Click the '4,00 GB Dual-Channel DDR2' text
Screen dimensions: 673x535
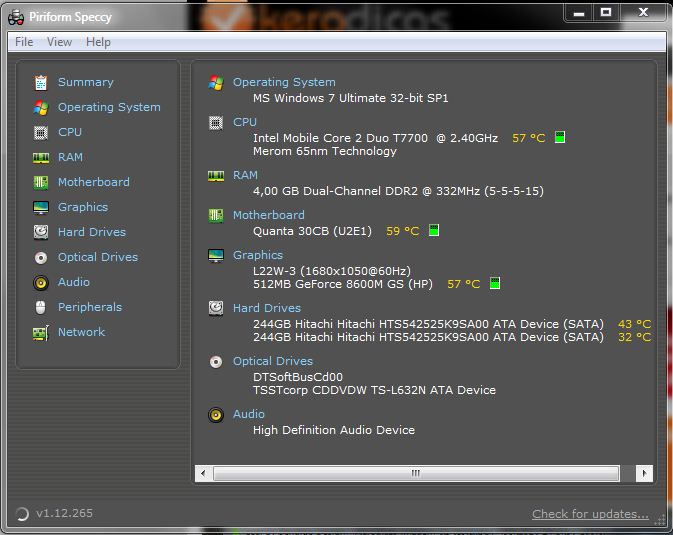335,191
